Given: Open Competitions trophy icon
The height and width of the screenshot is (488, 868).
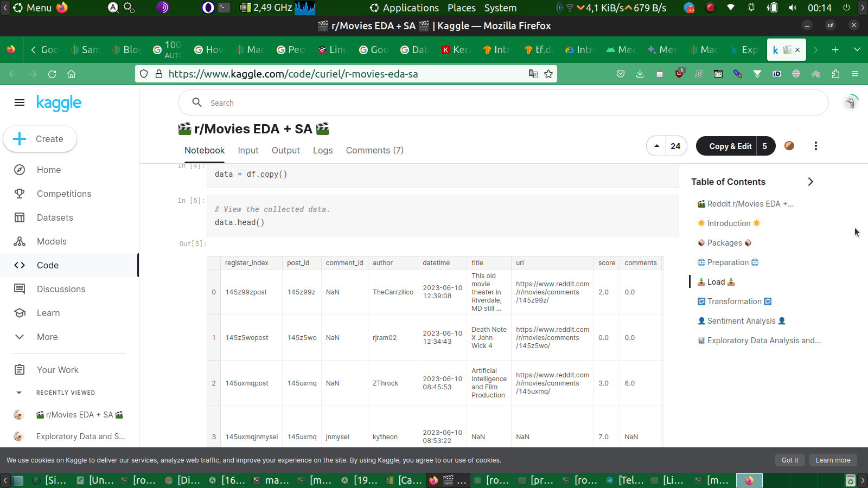Looking at the screenshot, I should coord(20,194).
